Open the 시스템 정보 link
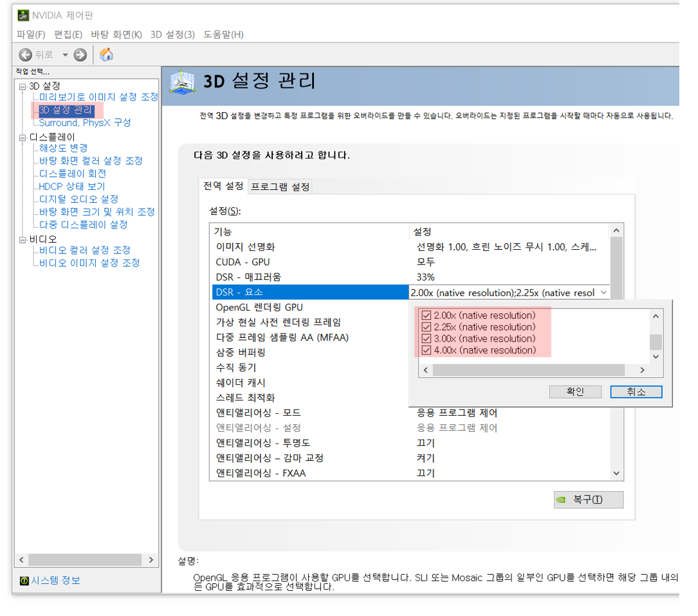The width and height of the screenshot is (698, 616). tap(55, 581)
